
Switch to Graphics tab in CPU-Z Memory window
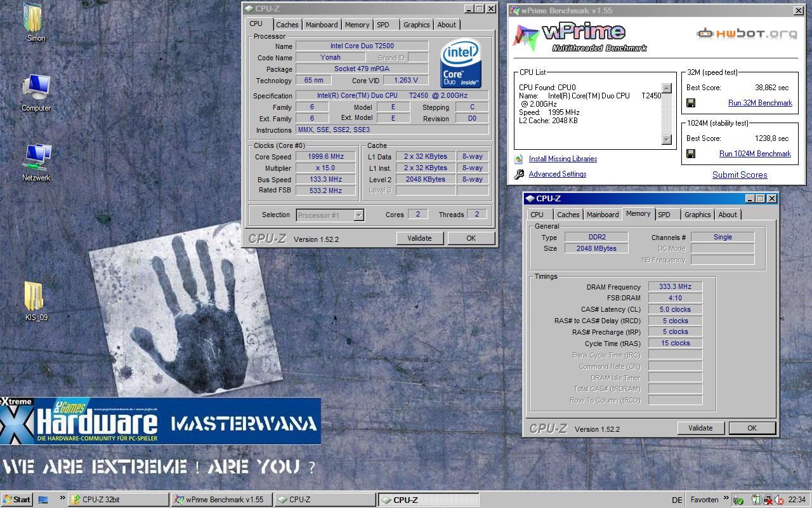tap(697, 215)
